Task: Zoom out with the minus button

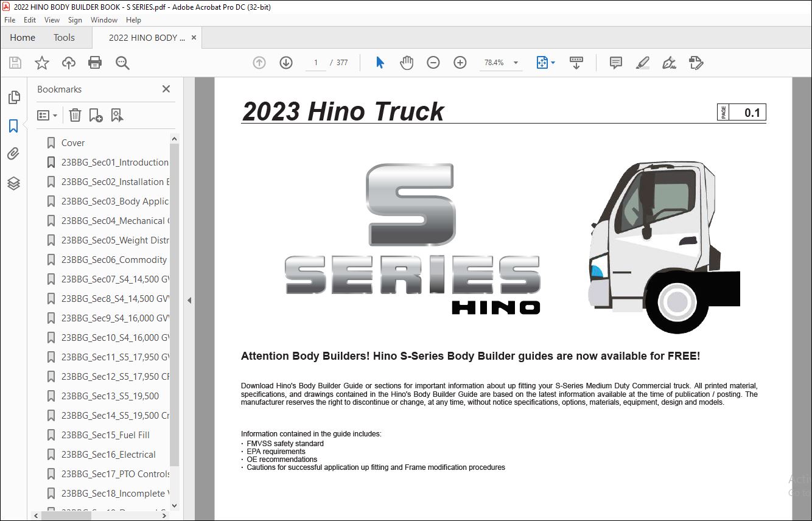Action: (x=433, y=63)
